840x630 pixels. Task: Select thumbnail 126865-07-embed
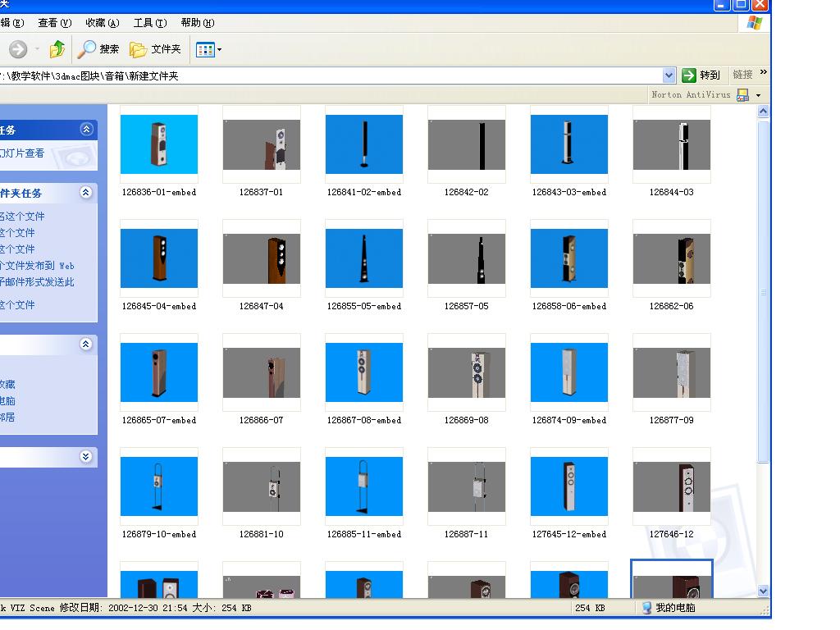tap(159, 372)
